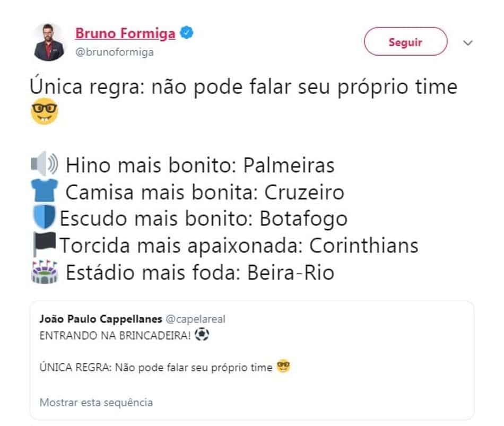Expand the tweet options chevron
Screen dimensions: 504x426
[468, 42]
